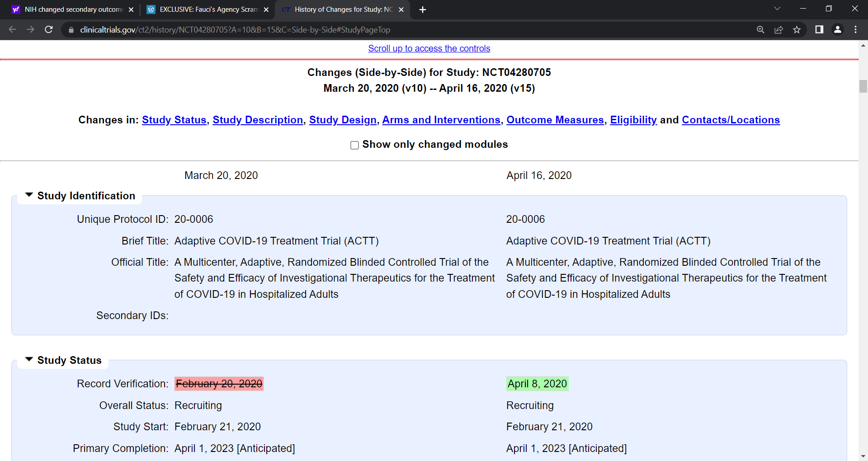
Task: Follow the Scroll up to access the controls link
Action: (429, 48)
